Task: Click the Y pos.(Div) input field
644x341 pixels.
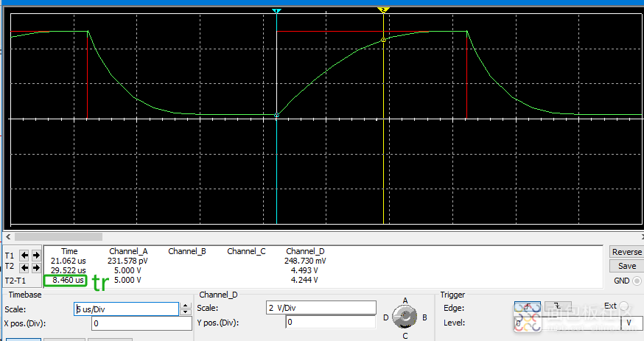Action: (331, 322)
